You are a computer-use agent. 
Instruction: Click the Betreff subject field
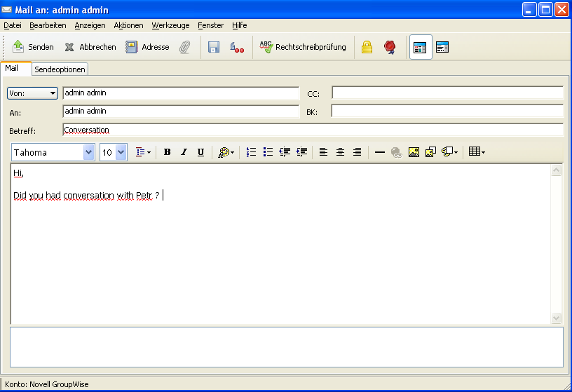click(x=313, y=130)
